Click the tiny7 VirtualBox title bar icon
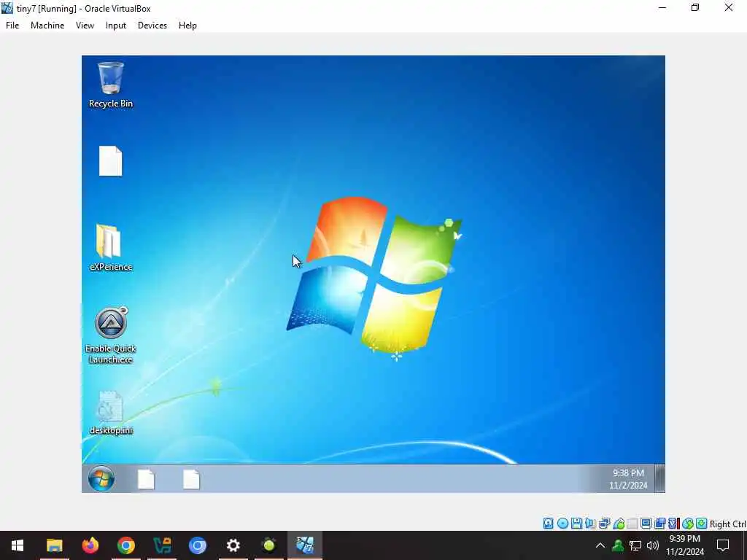Image resolution: width=747 pixels, height=560 pixels. 7,8
